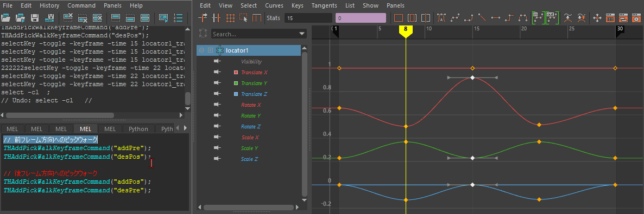Click the Load Script folder icon
The width and height of the screenshot is (644, 214).
[x=5, y=18]
